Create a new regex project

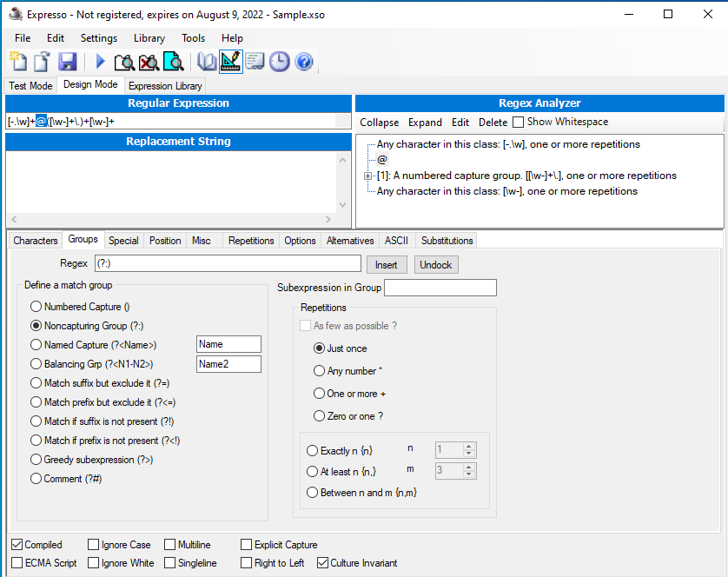point(17,61)
